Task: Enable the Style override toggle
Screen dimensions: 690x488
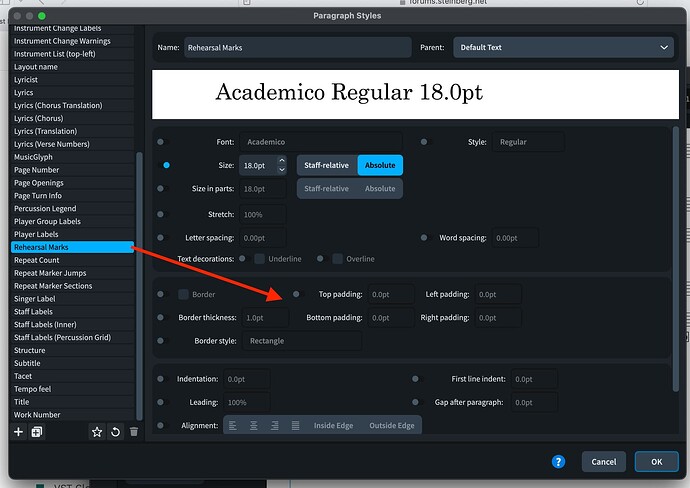Action: (x=425, y=142)
